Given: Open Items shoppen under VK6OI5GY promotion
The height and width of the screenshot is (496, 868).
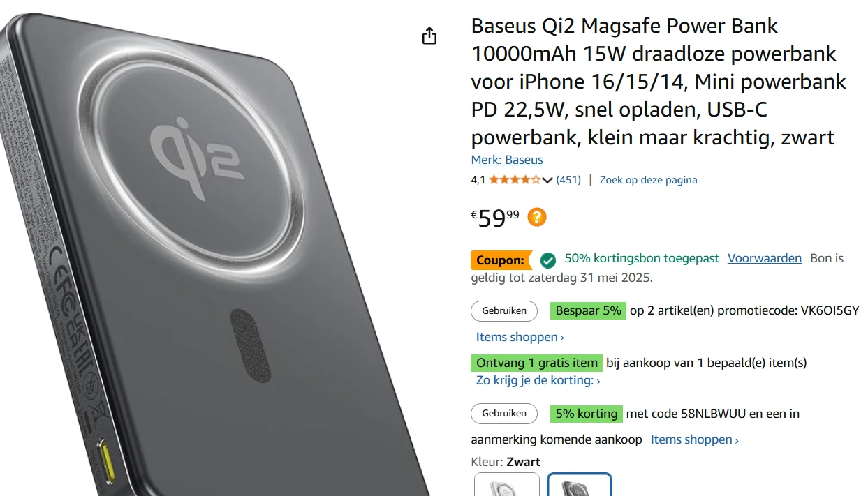Looking at the screenshot, I should tap(520, 337).
